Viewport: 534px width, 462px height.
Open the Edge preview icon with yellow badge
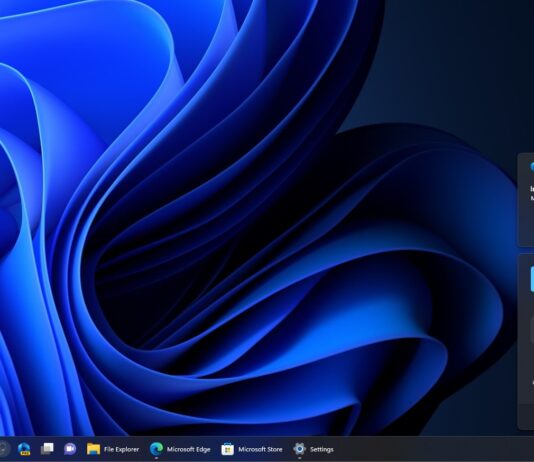pyautogui.click(x=24, y=449)
